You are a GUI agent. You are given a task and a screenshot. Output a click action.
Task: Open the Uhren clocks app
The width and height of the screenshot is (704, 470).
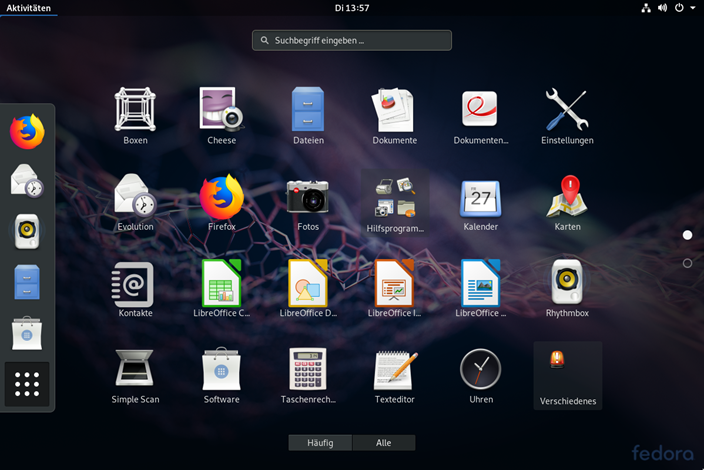480,375
